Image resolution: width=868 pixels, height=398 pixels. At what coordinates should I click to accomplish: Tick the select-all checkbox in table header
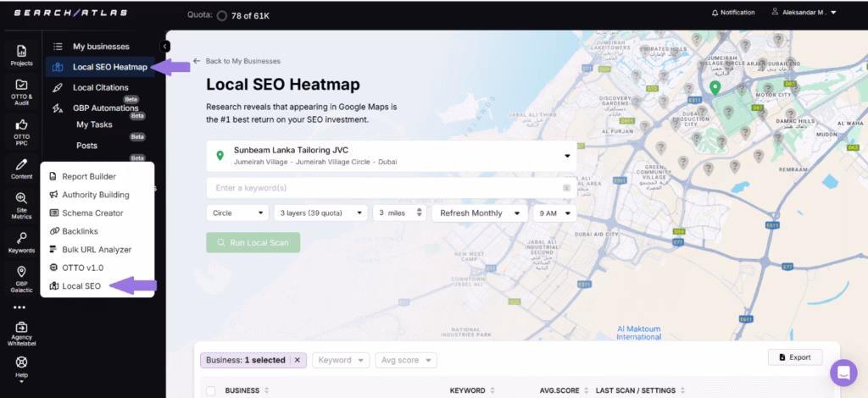pos(210,390)
